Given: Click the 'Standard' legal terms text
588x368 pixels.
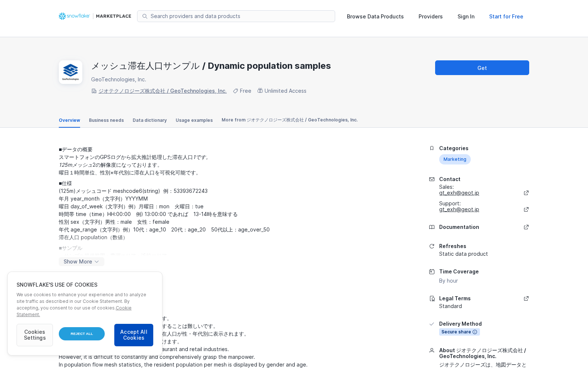Looking at the screenshot, I should [x=451, y=306].
